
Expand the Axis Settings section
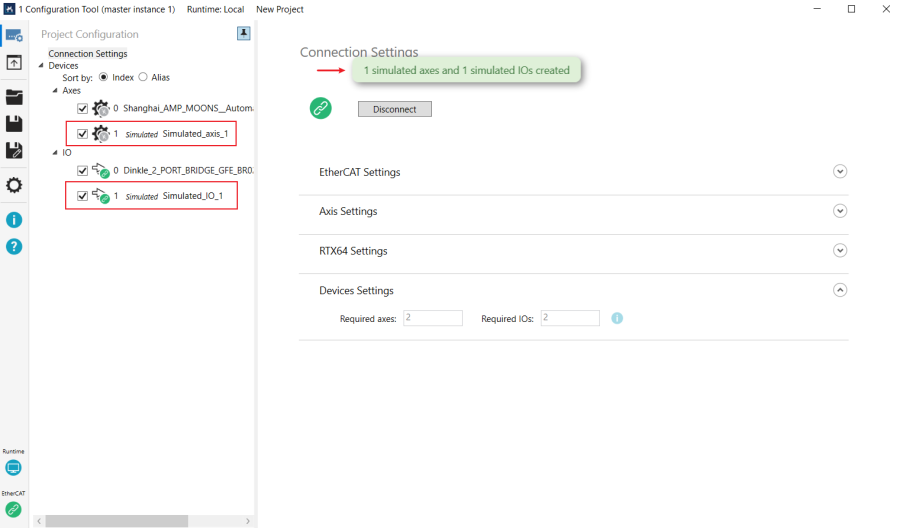(x=840, y=211)
